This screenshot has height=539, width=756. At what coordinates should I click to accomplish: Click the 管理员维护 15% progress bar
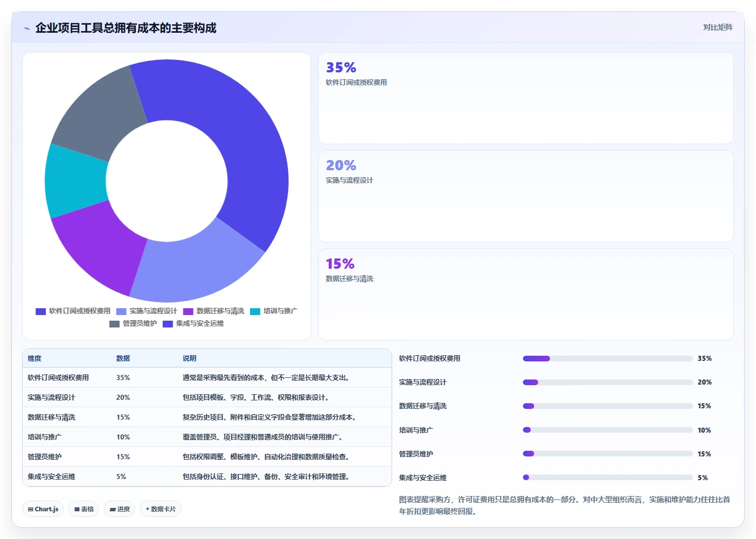tap(608, 454)
